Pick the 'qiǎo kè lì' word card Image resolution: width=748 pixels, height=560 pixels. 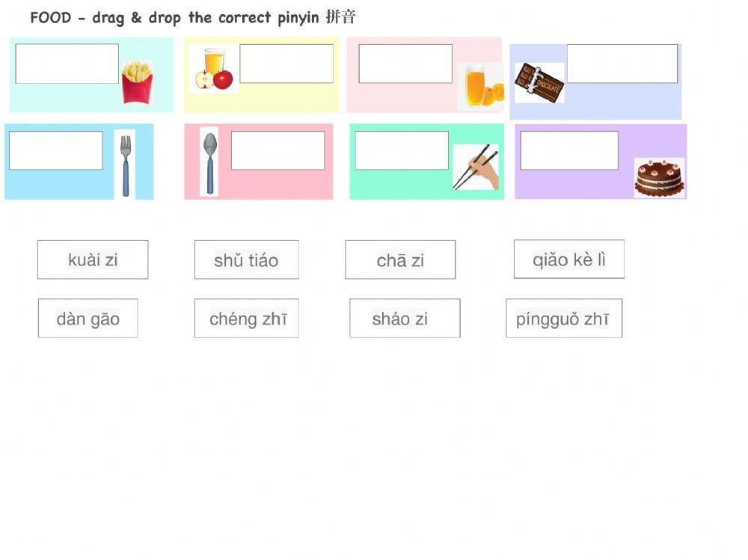[x=569, y=259]
